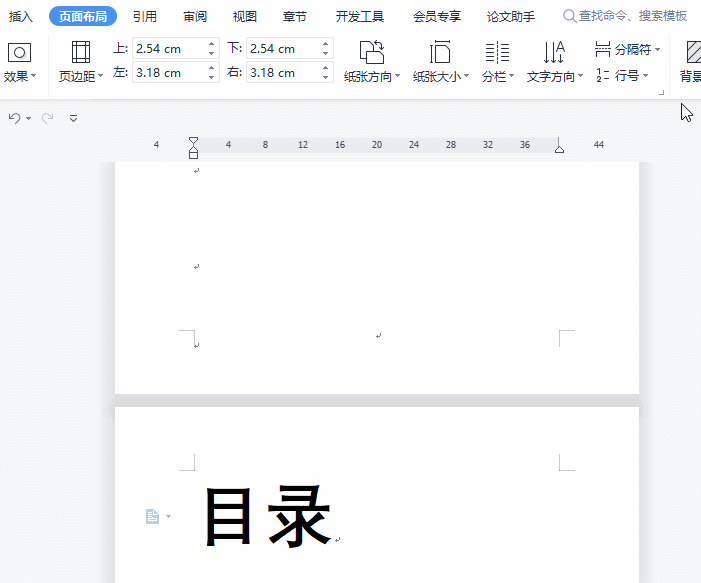Click the 分隔符 breaks icon
The height and width of the screenshot is (583, 701).
pyautogui.click(x=603, y=49)
